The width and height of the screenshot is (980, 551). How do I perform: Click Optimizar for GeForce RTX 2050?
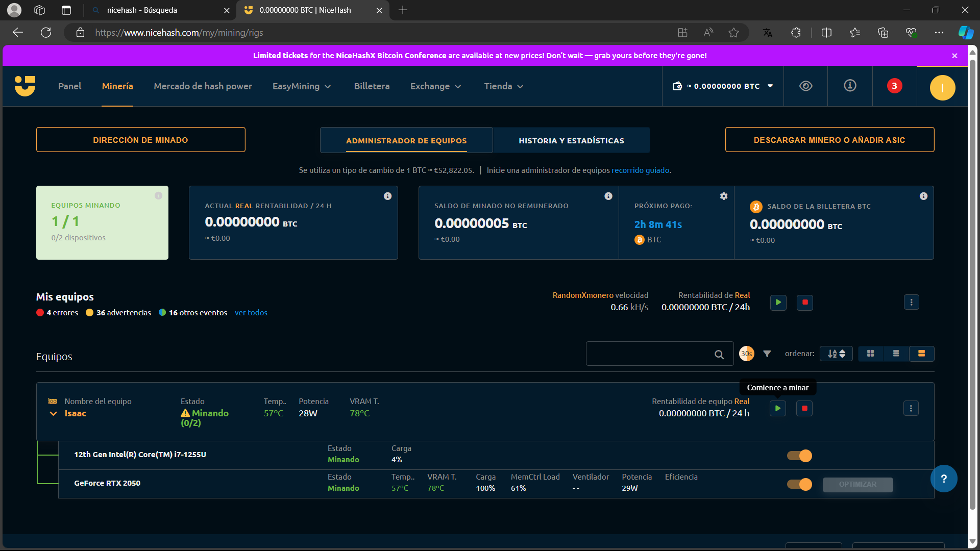coord(857,484)
